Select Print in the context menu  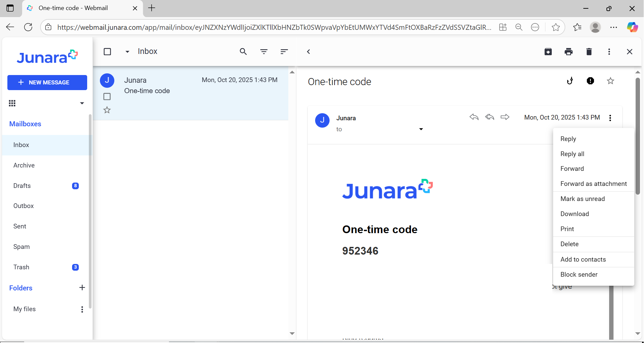click(x=593, y=229)
